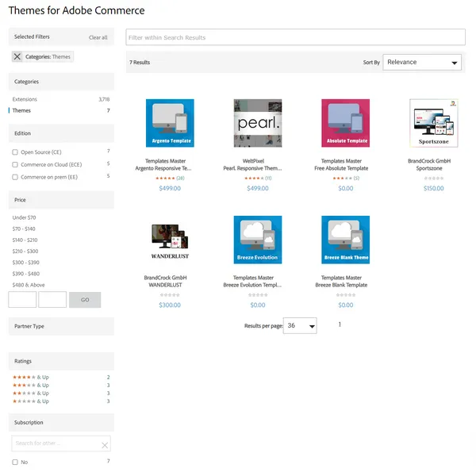Filter by price $480 & Above
The image size is (476, 476).
coord(29,285)
